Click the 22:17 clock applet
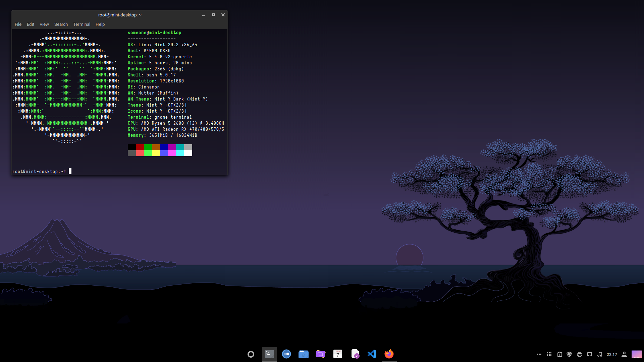This screenshot has height=362, width=644. pos(612,355)
